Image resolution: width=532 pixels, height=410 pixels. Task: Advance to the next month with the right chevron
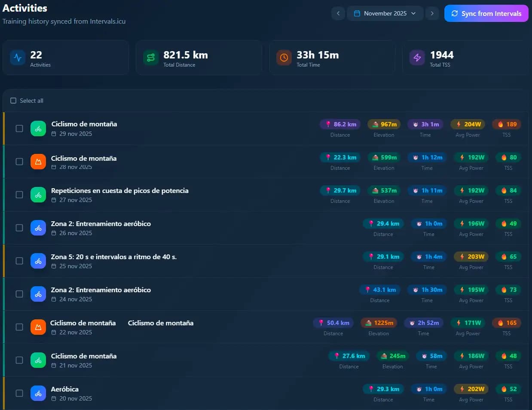432,13
